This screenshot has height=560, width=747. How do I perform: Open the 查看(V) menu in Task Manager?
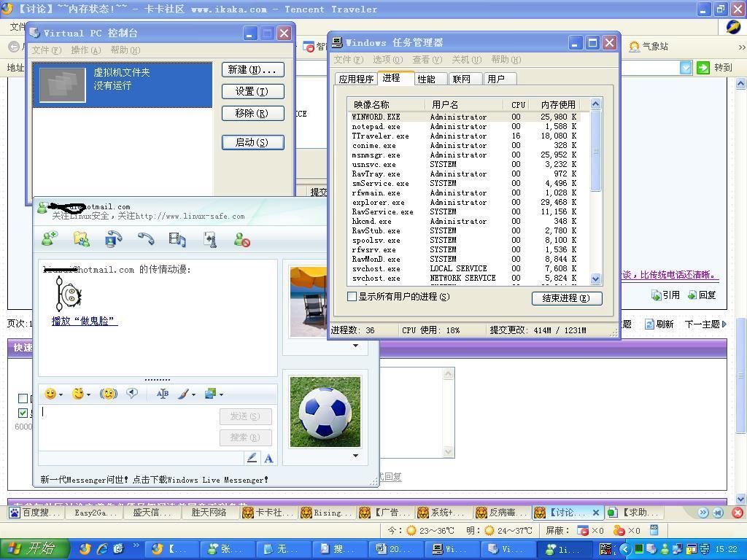(x=427, y=60)
